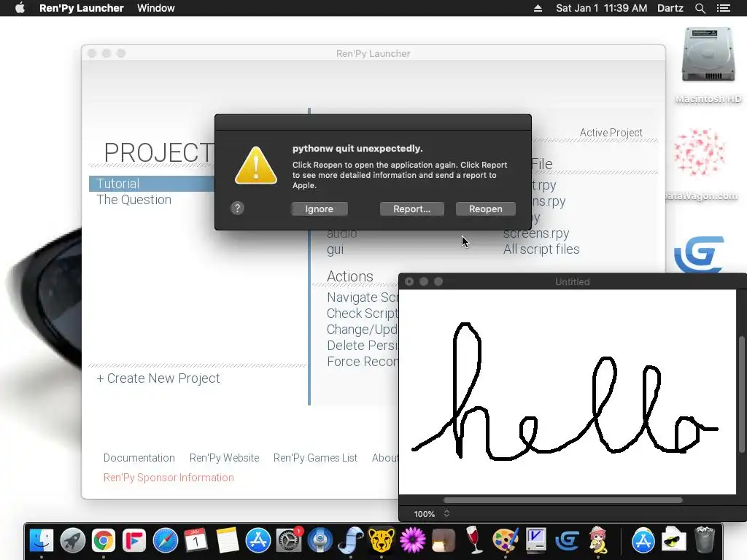Open the Flipboard-style red F dock icon

(134, 540)
